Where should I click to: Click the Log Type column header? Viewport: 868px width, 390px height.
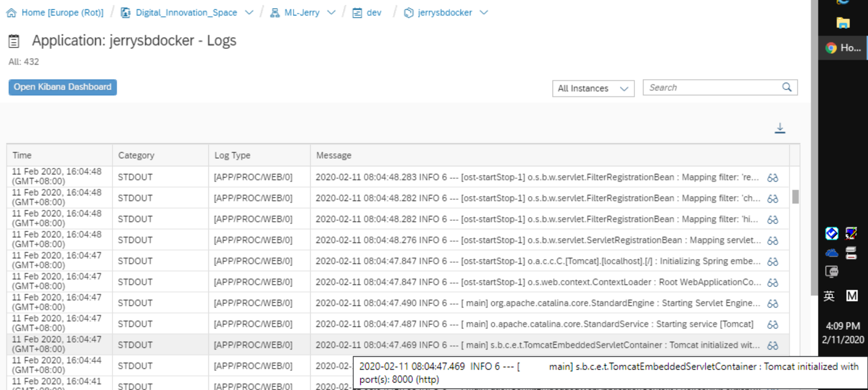260,155
